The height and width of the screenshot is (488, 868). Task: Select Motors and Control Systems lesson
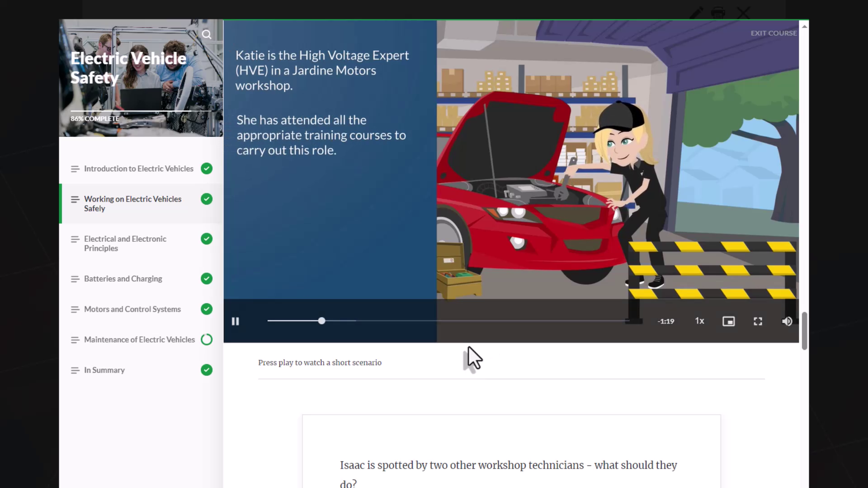click(x=132, y=309)
